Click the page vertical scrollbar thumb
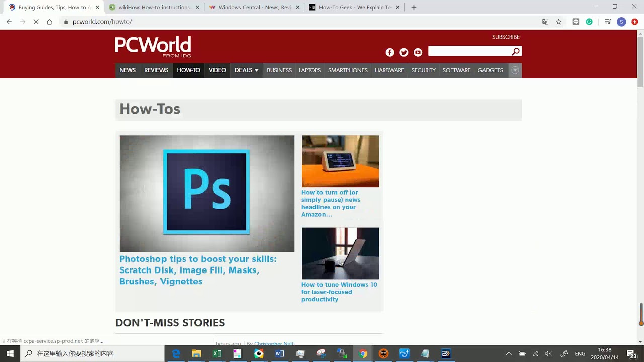The height and width of the screenshot is (362, 644). [x=640, y=61]
